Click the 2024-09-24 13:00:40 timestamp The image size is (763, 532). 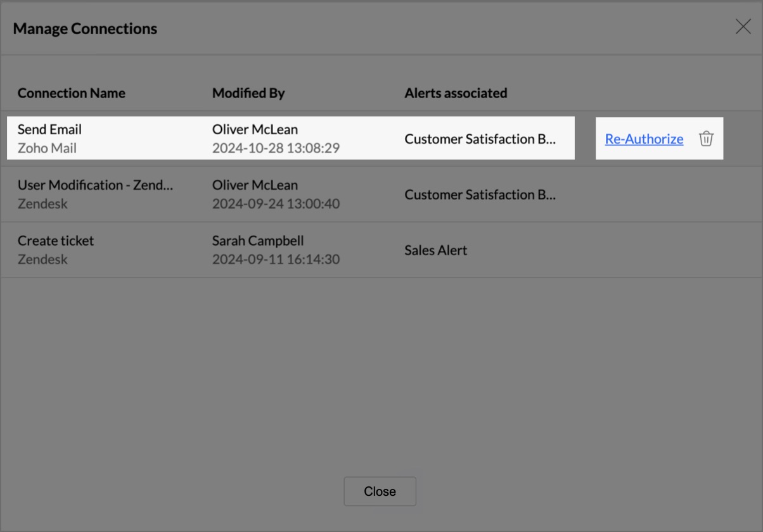click(276, 204)
